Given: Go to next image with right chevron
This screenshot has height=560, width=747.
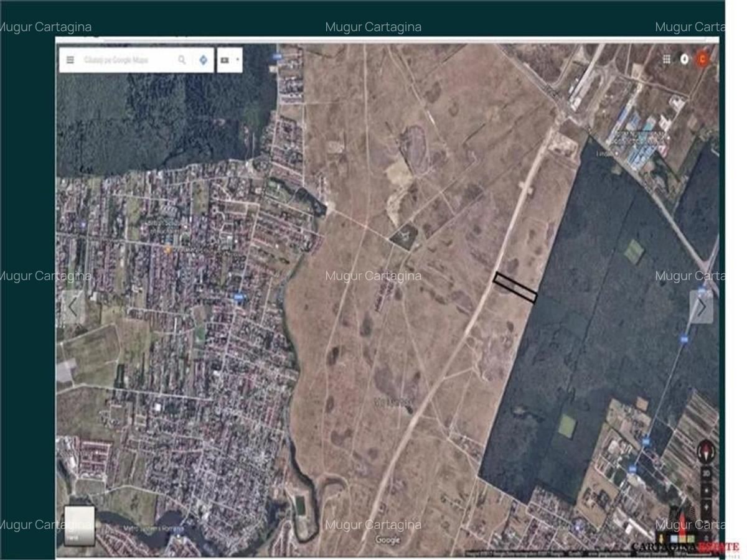Looking at the screenshot, I should [702, 307].
